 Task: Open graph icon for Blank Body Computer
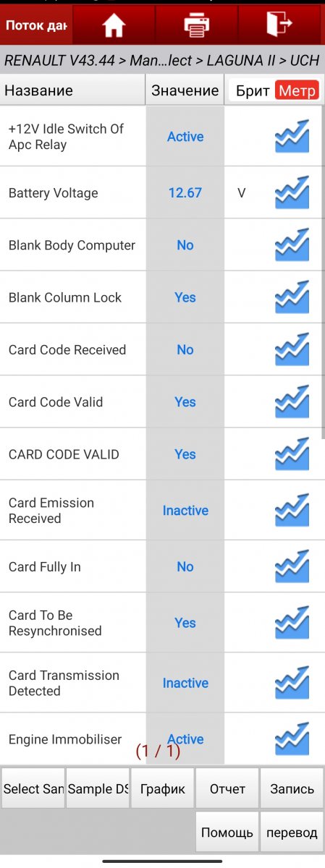pyautogui.click(x=292, y=245)
